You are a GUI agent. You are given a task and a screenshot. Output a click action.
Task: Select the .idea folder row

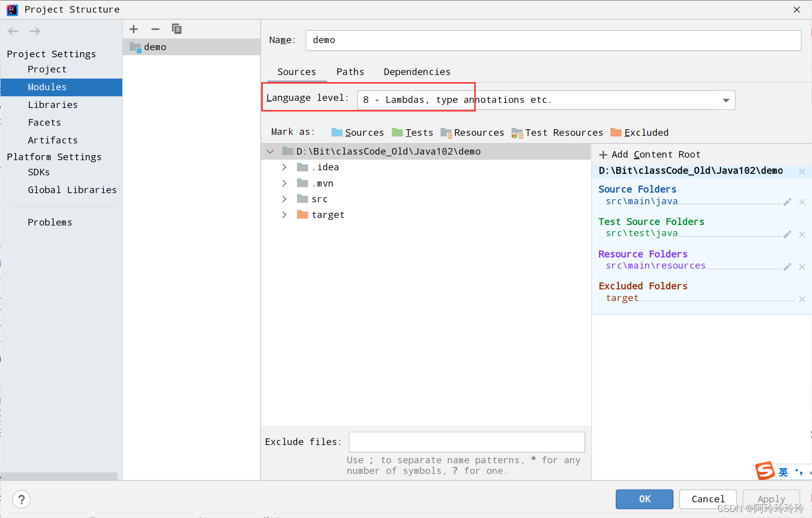tap(426, 167)
